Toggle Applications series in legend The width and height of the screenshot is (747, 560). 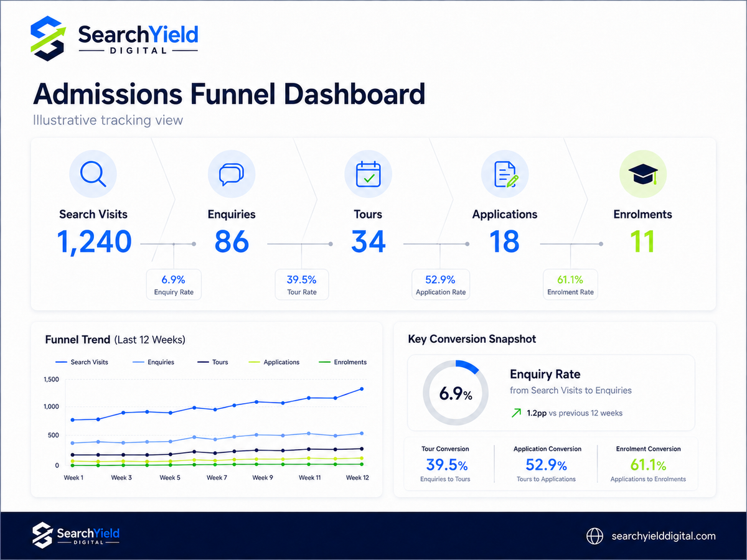click(x=274, y=362)
